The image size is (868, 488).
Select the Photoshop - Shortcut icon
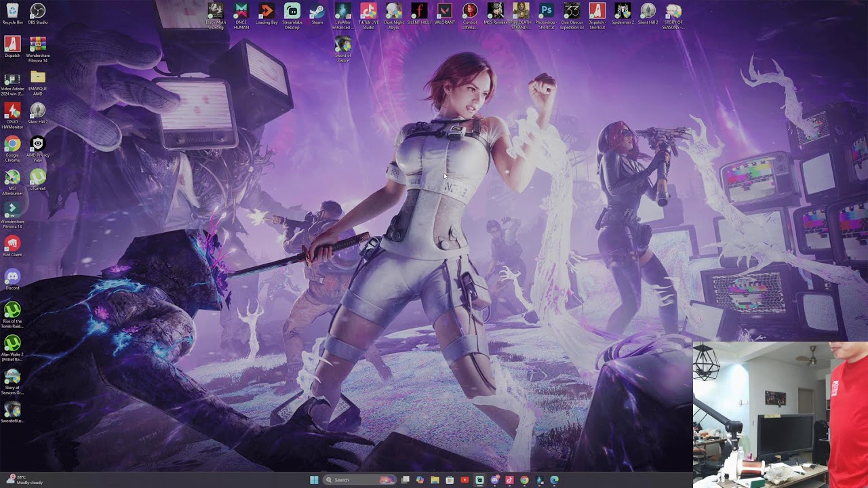point(547,16)
